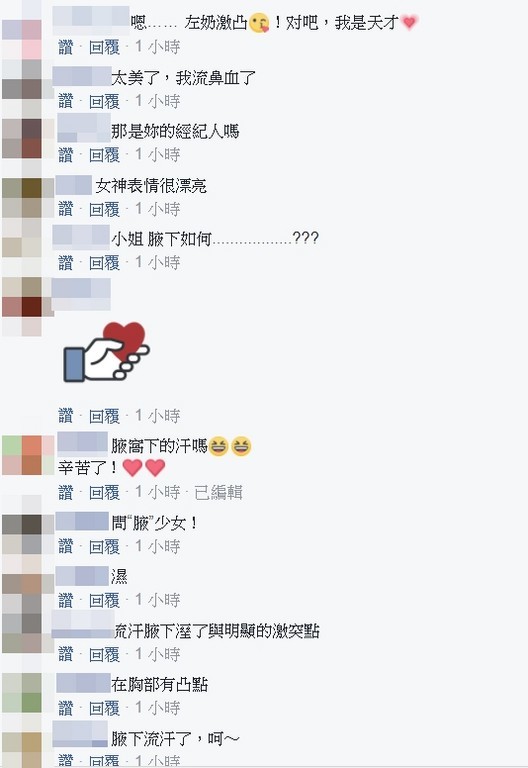
Task: Click pink heart emoji after 我是天才
Action: [x=409, y=22]
